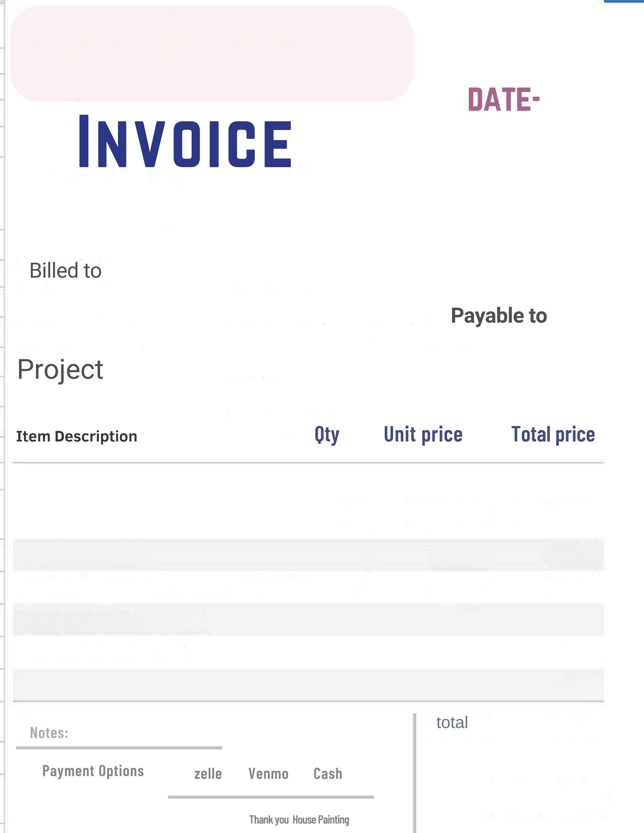Screen dimensions: 644x833
Task: Click the third gray item row
Action: [308, 685]
